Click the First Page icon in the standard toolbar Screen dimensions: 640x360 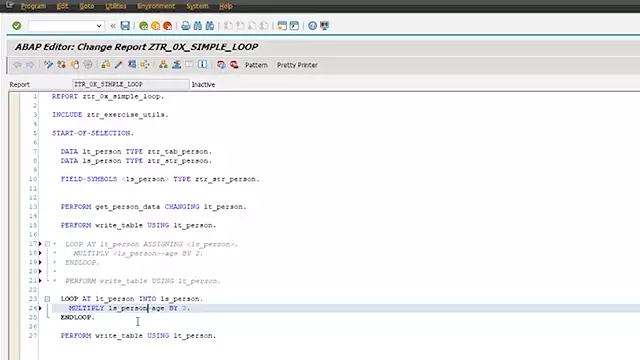click(x=228, y=26)
